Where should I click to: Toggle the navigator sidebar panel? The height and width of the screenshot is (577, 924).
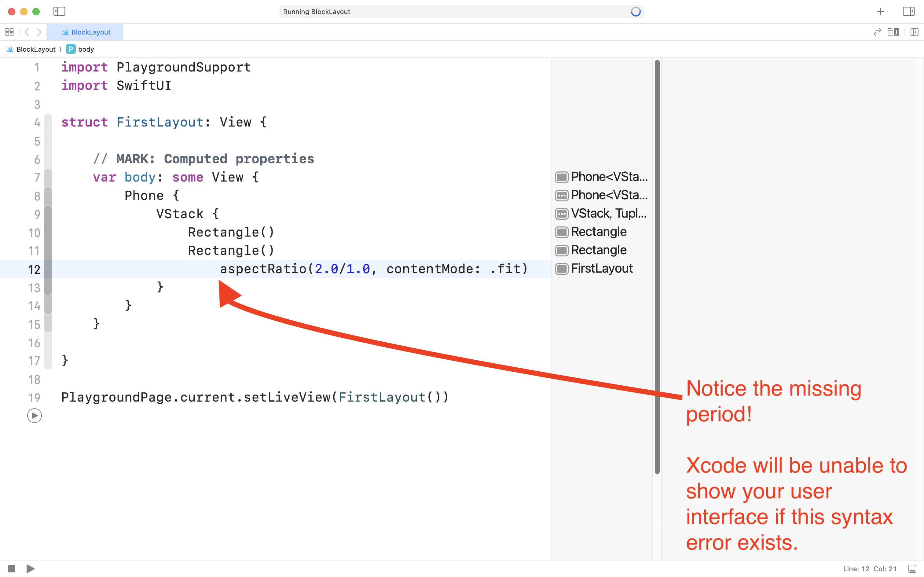pyautogui.click(x=59, y=11)
